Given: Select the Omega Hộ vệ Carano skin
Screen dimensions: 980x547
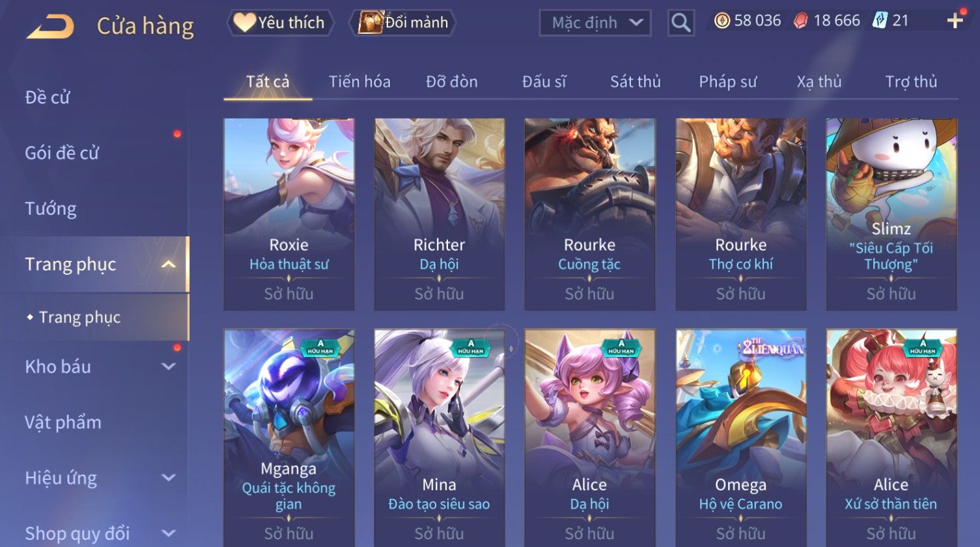Looking at the screenshot, I should click(x=741, y=438).
